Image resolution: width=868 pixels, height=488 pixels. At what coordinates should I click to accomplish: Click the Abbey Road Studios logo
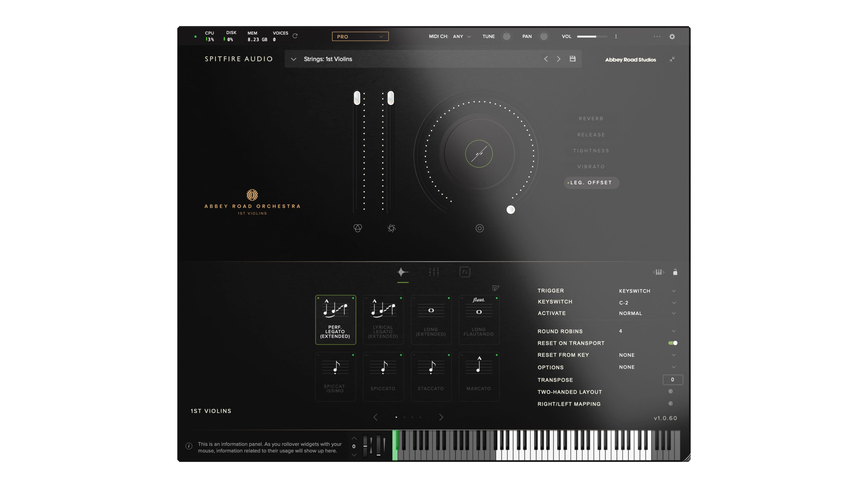[630, 60]
